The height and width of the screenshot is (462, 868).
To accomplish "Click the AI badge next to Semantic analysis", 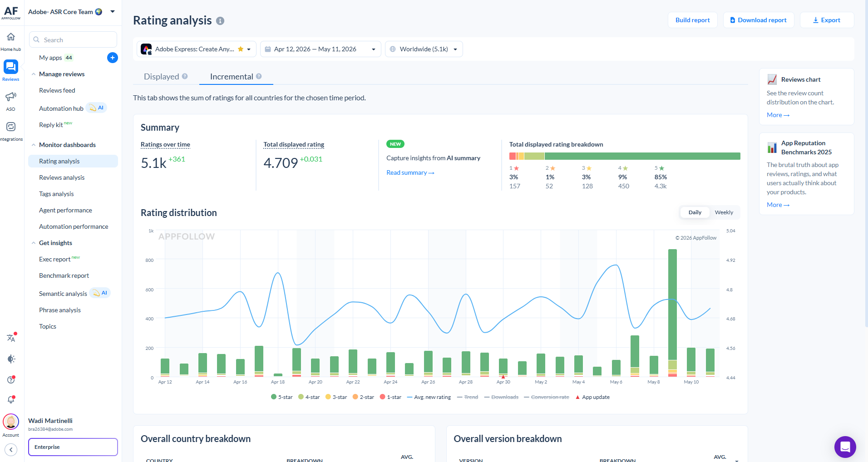I will (100, 293).
